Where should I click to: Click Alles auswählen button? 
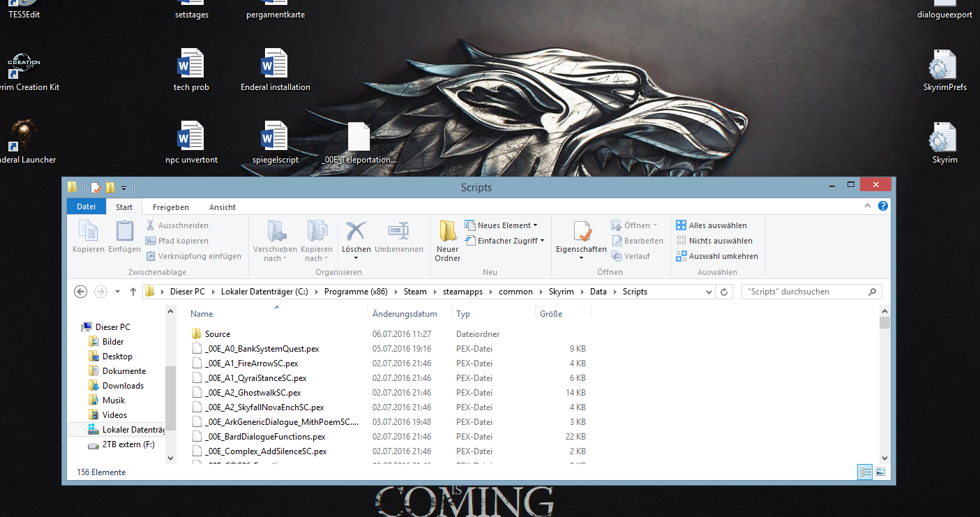tap(711, 225)
